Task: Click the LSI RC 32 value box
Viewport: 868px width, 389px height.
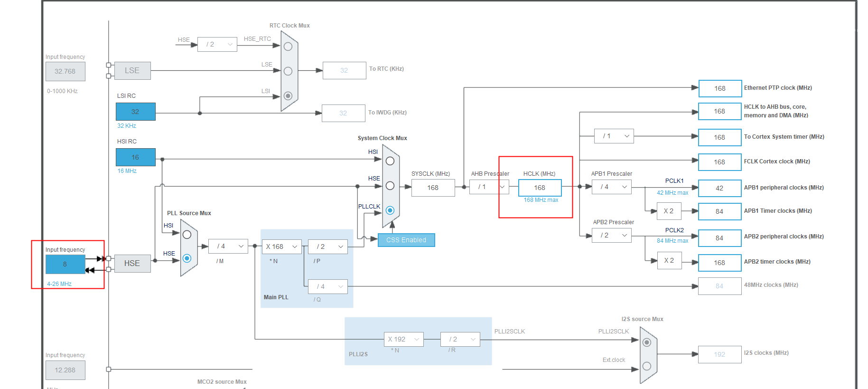Action: click(136, 112)
